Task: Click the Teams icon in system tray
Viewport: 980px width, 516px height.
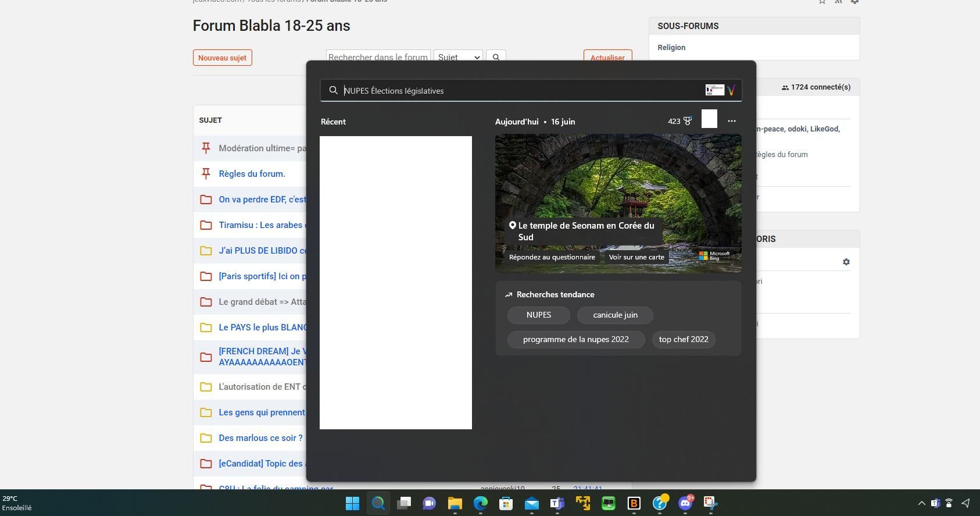Action: click(x=935, y=503)
